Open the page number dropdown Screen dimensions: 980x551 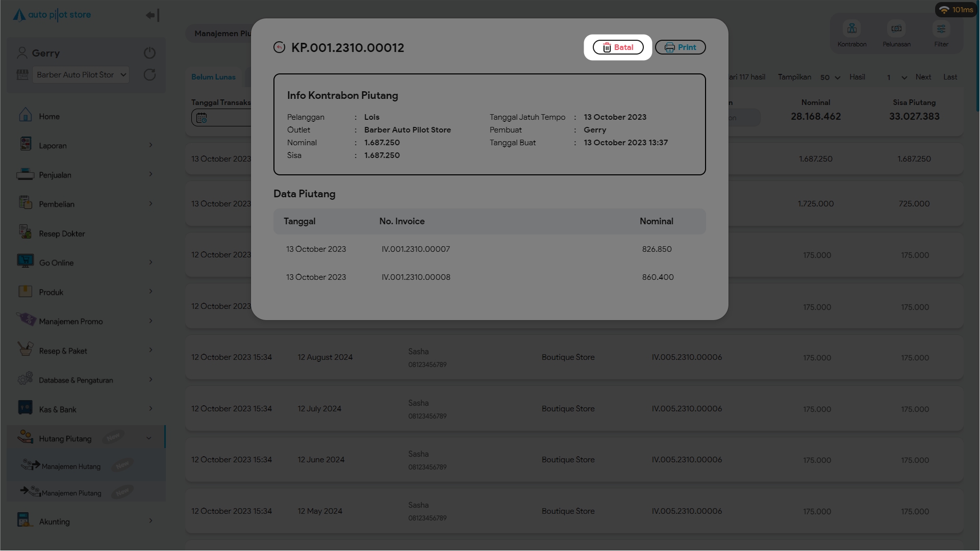click(x=896, y=77)
